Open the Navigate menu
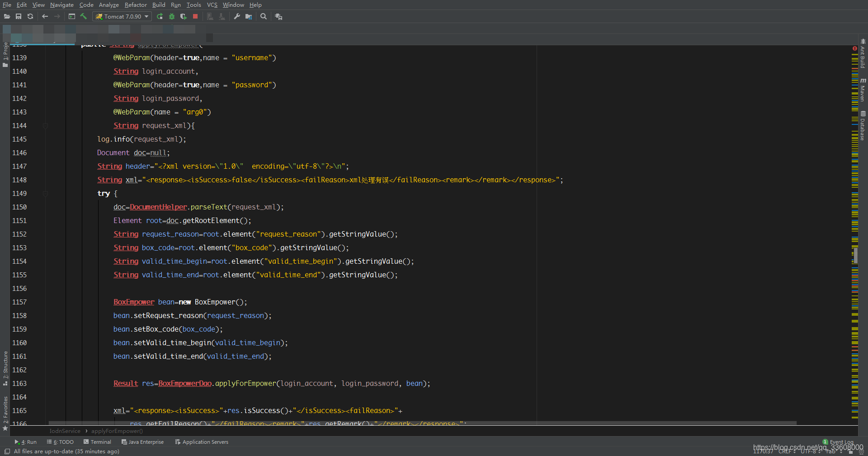The image size is (868, 456). tap(62, 5)
